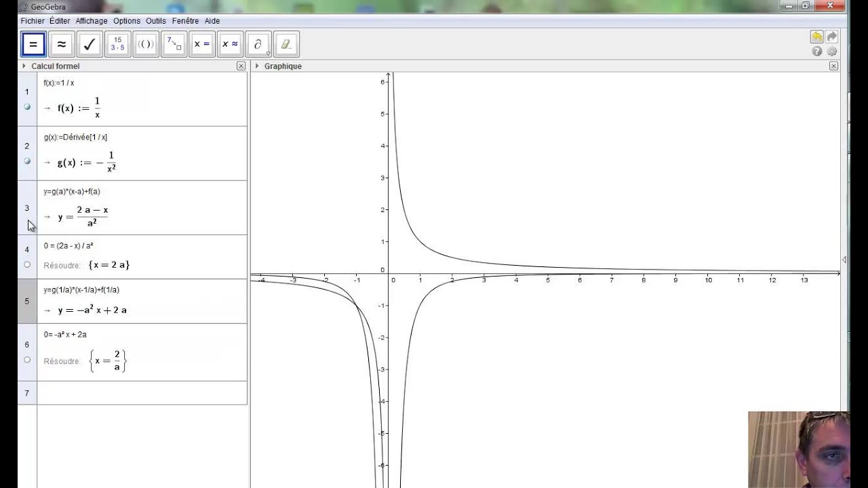
Task: Expand the side handle at right edge of graph
Action: (844, 260)
